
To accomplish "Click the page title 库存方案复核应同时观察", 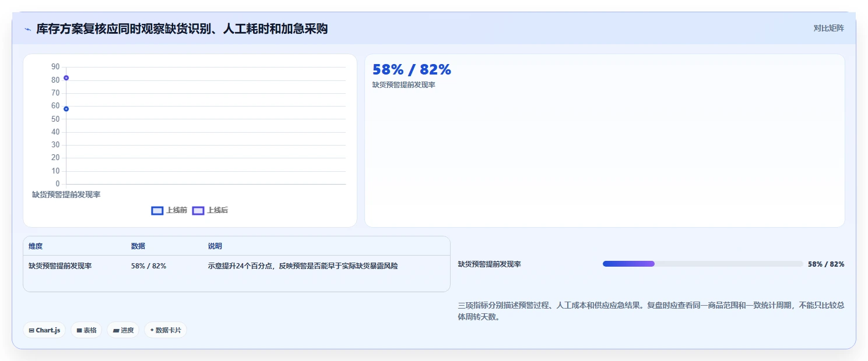I will [x=182, y=29].
